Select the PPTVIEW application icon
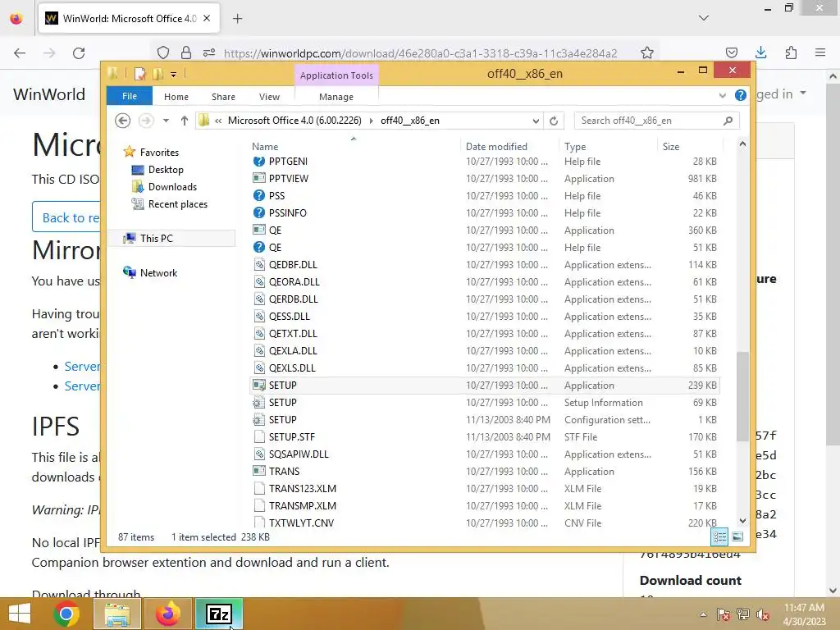 pos(258,178)
